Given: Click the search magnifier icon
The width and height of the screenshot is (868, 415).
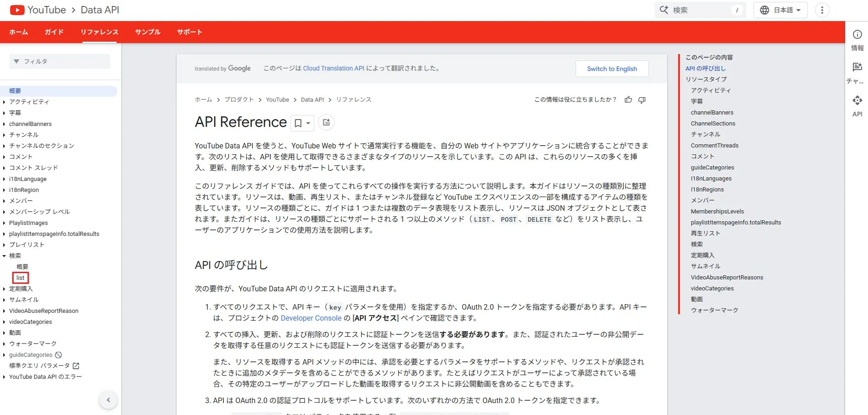Looking at the screenshot, I should (664, 10).
